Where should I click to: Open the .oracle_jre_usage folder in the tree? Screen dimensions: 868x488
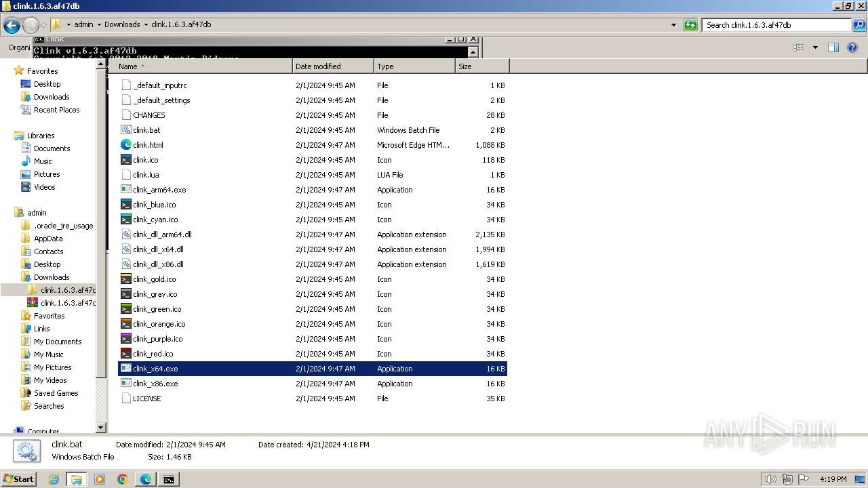[x=63, y=226]
